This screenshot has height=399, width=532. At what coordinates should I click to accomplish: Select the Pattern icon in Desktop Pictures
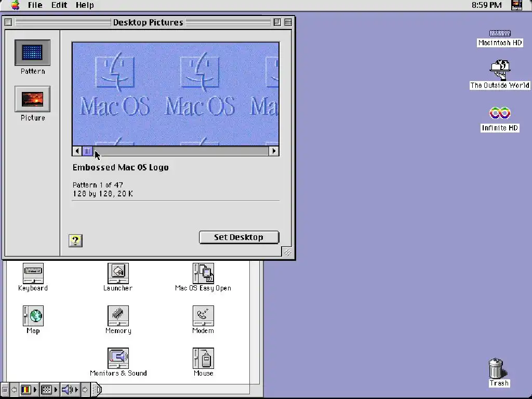pyautogui.click(x=33, y=53)
